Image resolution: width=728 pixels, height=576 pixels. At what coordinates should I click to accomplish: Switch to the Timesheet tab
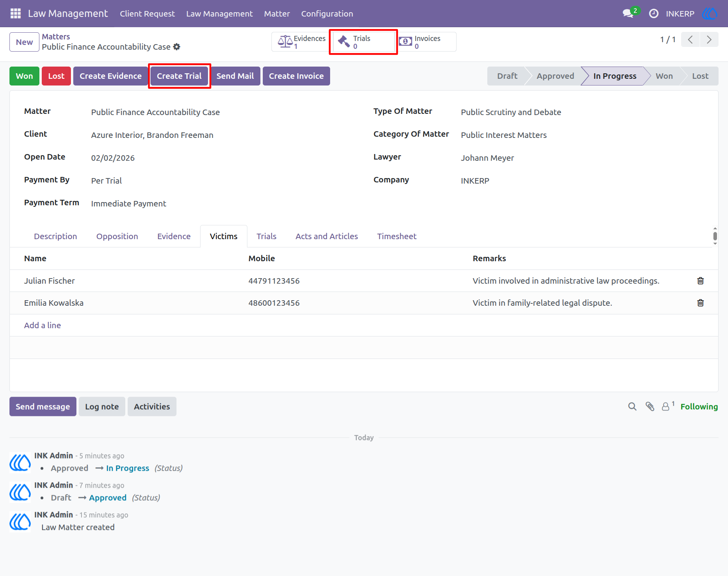pos(397,236)
